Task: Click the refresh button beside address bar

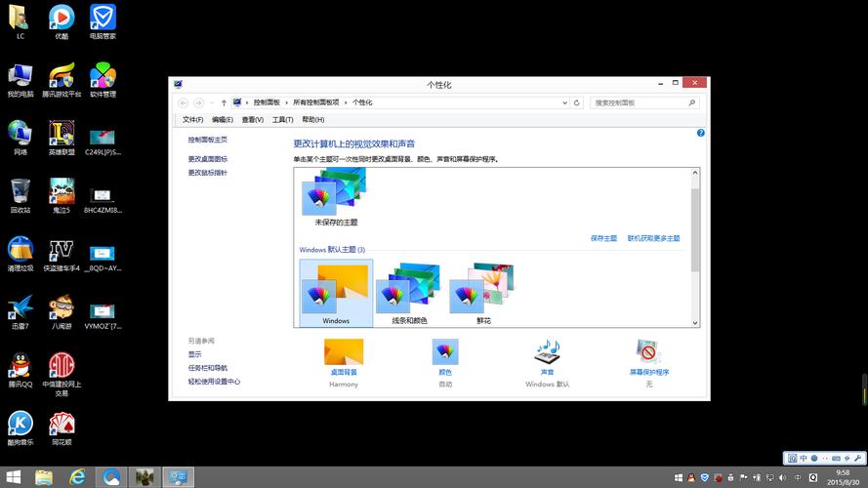Action: 576,102
